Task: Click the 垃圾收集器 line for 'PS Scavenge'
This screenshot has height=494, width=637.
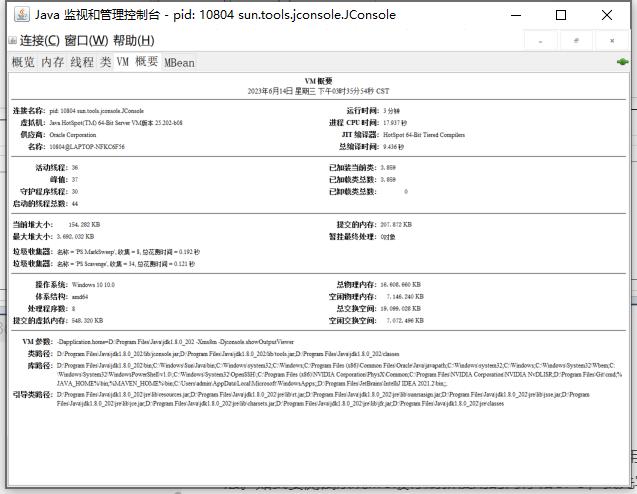Action: [x=126, y=264]
